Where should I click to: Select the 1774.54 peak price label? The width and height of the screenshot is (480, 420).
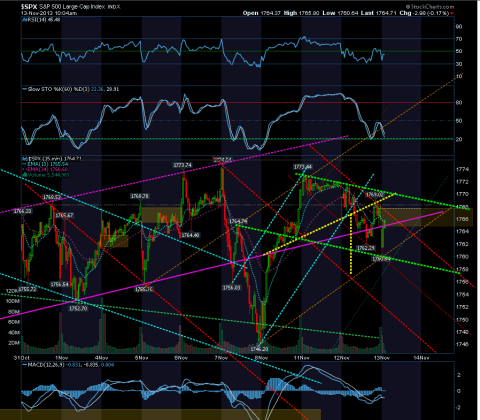pyautogui.click(x=222, y=160)
